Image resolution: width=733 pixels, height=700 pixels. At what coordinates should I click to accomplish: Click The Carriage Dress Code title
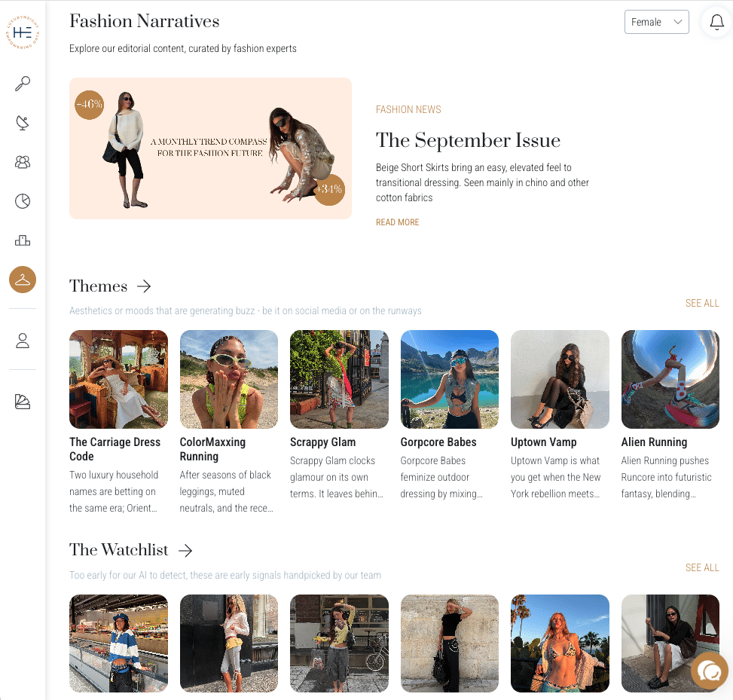pos(115,449)
